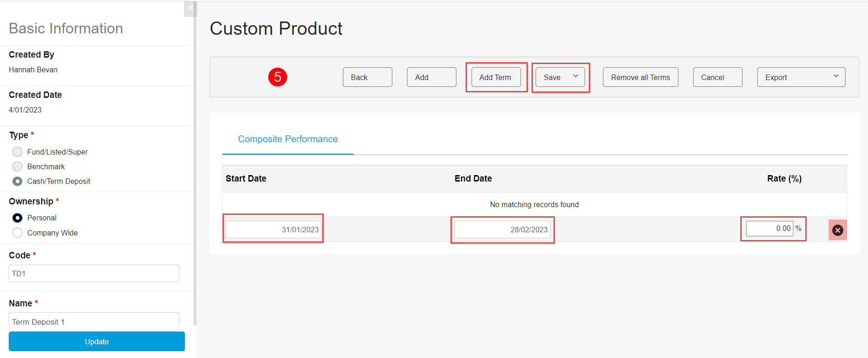Set the Start Date field 31/01/2023

point(273,230)
